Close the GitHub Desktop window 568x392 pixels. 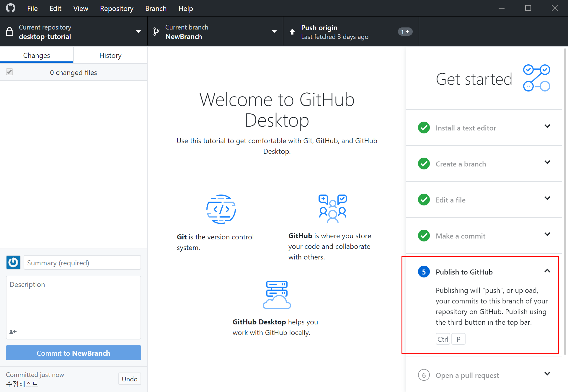click(555, 8)
